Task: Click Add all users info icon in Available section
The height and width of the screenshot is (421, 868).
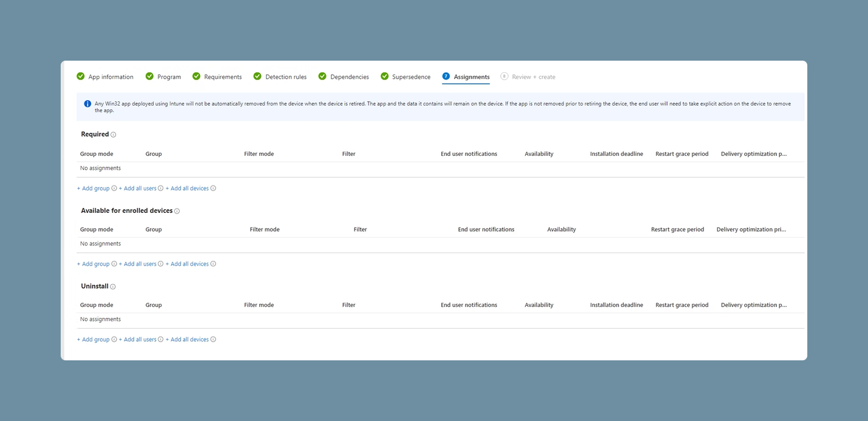Action: [x=161, y=264]
